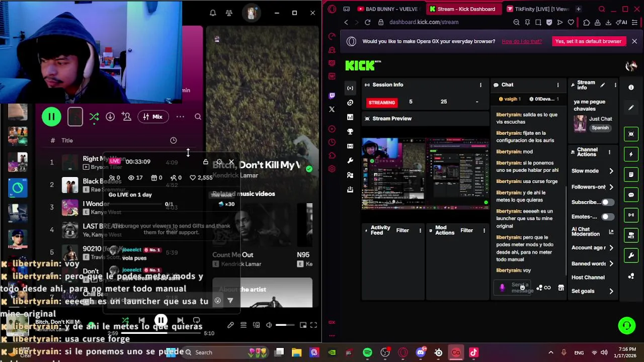Click the dashboard.kick.com address bar
Screen dimensions: 644x362
(x=424, y=22)
